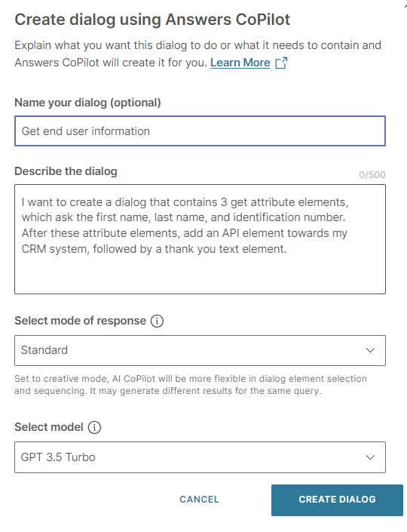Click the Describe the dialog label
The image size is (407, 532).
point(66,171)
